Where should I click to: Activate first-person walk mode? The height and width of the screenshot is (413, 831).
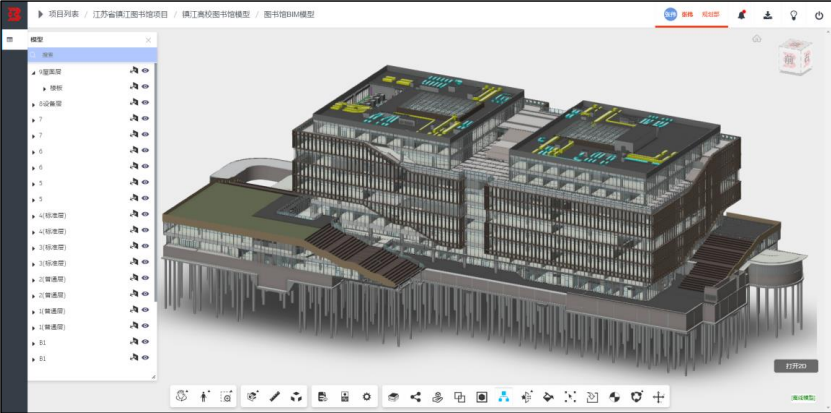point(204,397)
